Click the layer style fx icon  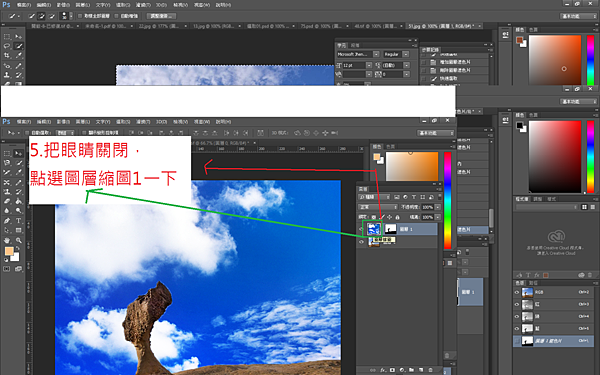(383, 370)
